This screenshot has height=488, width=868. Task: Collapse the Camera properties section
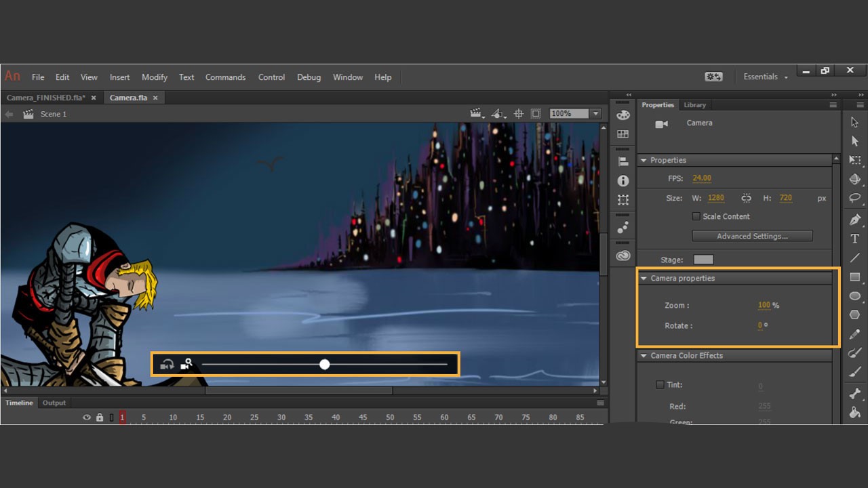click(644, 279)
